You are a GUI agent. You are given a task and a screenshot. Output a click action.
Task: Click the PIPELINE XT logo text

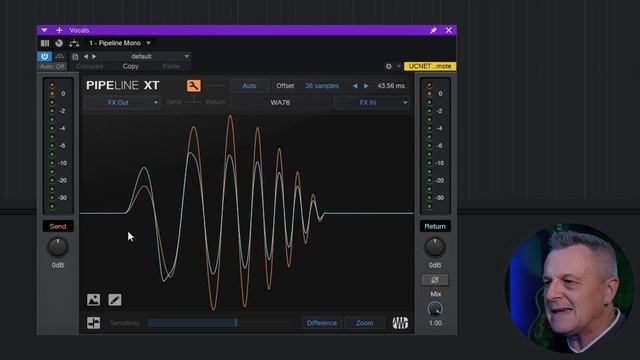[123, 85]
